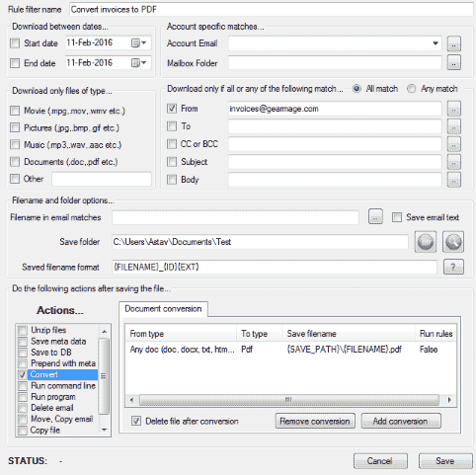Click the conversion list horizontal scrollbar
The image size is (476, 475).
(290, 400)
